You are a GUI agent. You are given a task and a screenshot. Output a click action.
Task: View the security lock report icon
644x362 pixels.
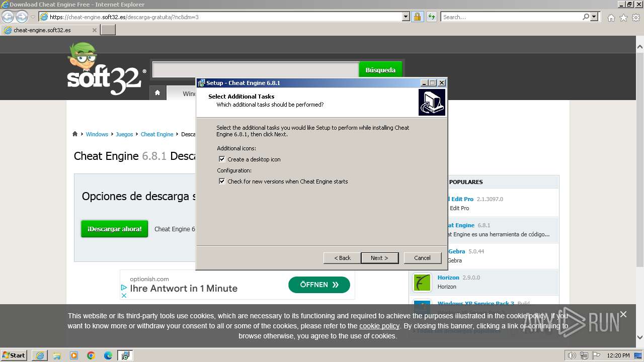click(417, 17)
